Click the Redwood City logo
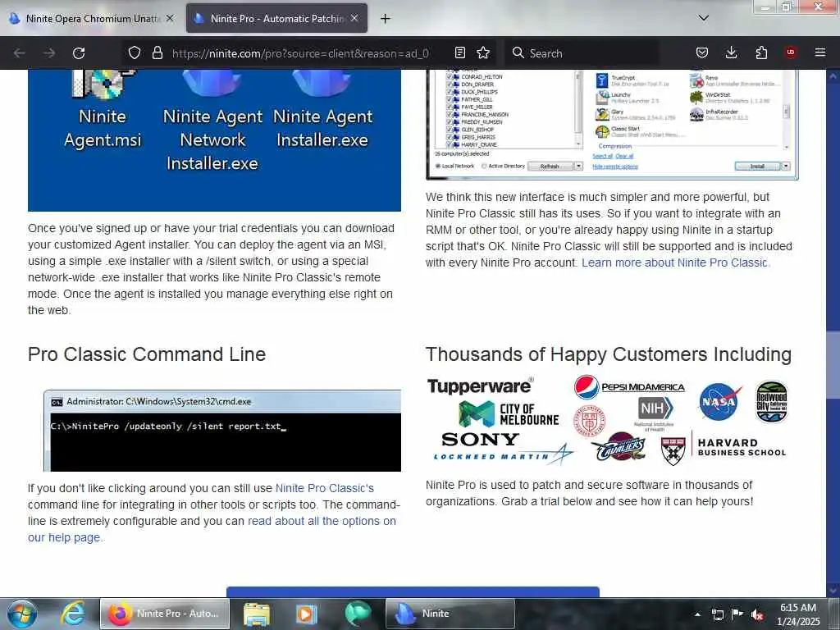Viewport: 840px width, 630px height. click(771, 401)
